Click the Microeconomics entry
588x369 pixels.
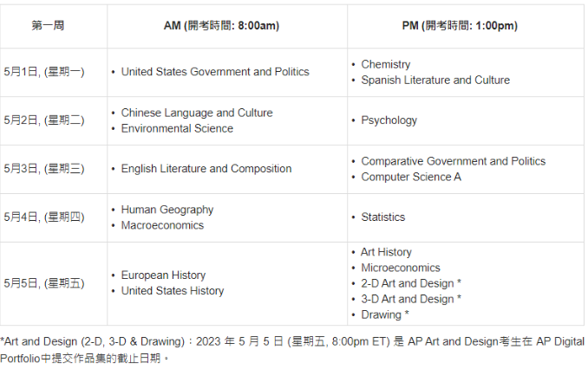pyautogui.click(x=400, y=268)
